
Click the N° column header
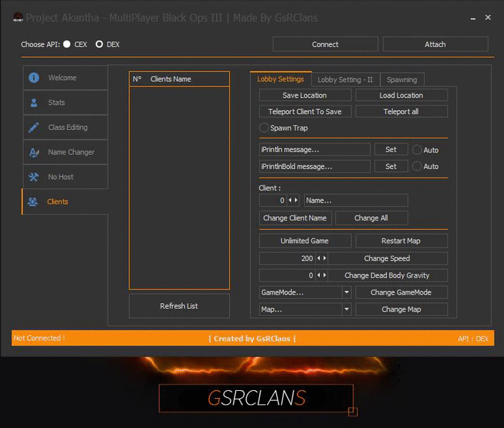(137, 79)
